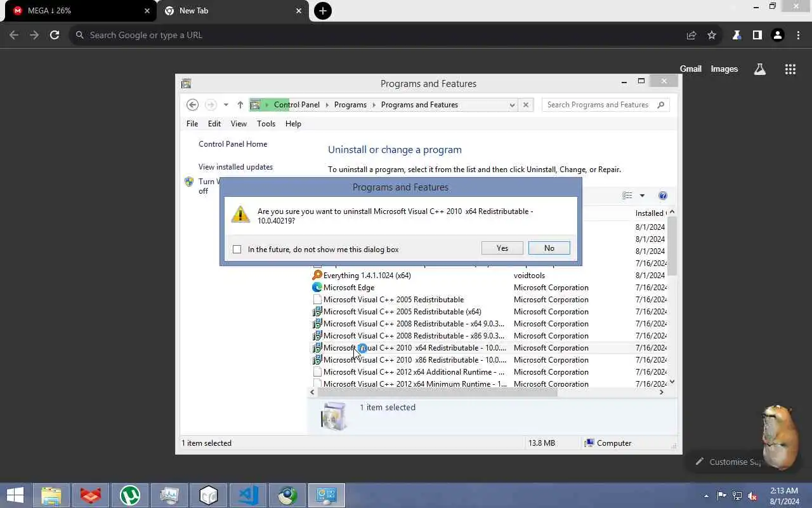812x508 pixels.
Task: Click the horizontal scrollbar thumb of the list
Action: point(437,392)
